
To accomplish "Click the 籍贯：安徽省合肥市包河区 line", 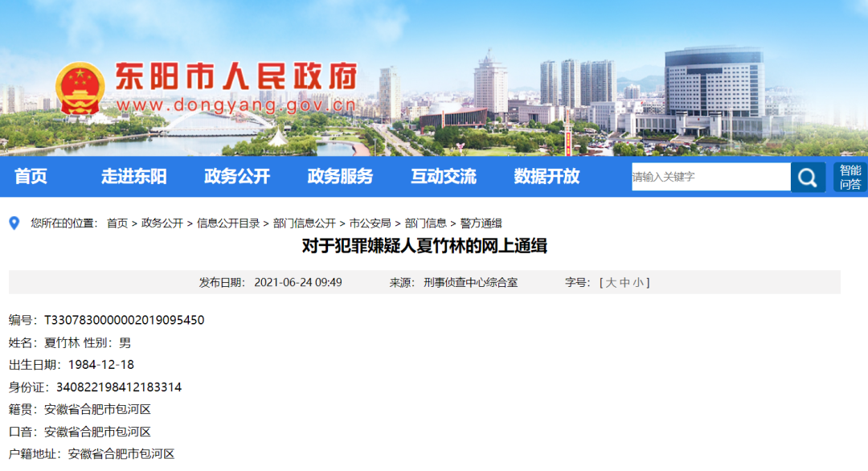I will [80, 409].
